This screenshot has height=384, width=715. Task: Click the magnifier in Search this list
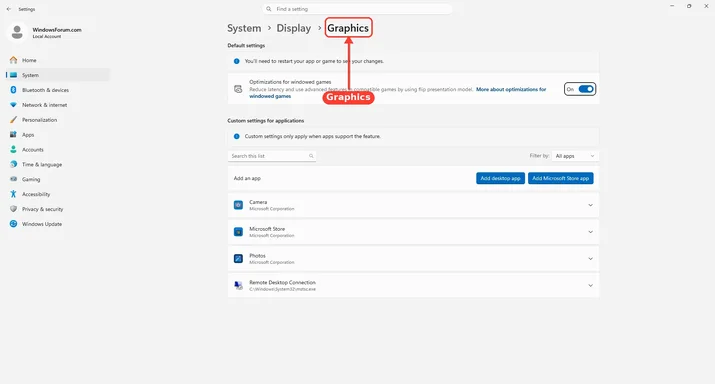311,156
